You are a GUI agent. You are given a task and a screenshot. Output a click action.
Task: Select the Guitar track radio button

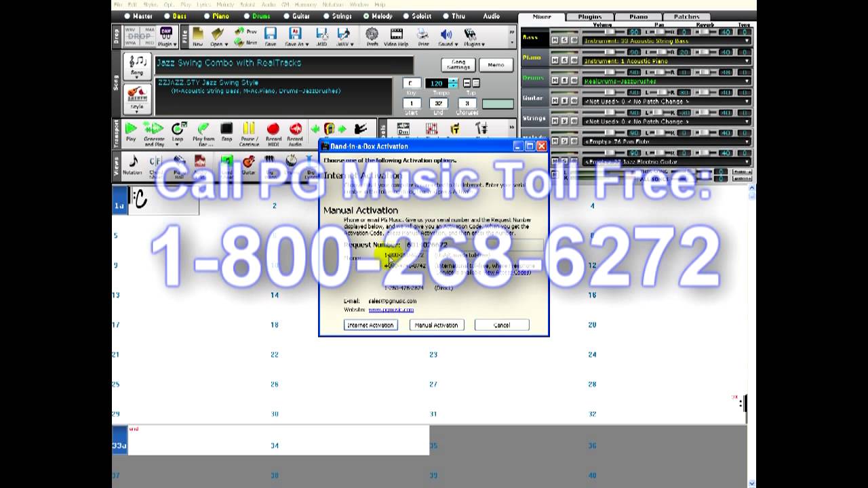[x=287, y=16]
